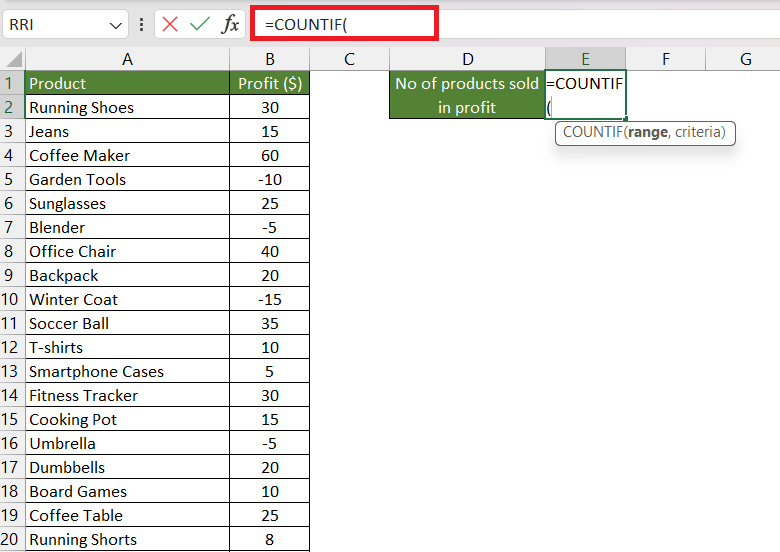Viewport: 780px width, 552px height.
Task: Select the Product header cell
Action: pos(127,83)
